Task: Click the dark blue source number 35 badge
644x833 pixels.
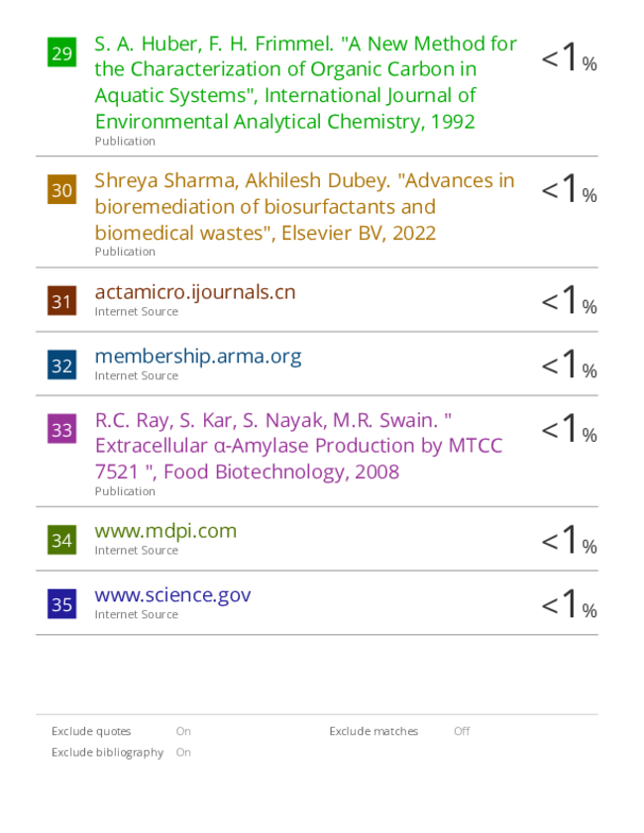Action: pos(61,604)
